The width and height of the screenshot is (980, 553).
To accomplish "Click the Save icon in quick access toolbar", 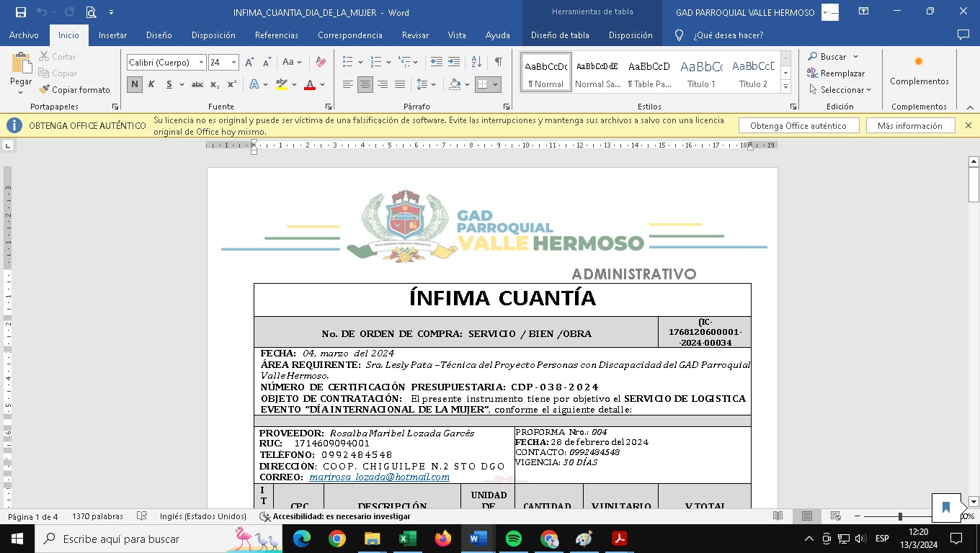I will coord(20,12).
